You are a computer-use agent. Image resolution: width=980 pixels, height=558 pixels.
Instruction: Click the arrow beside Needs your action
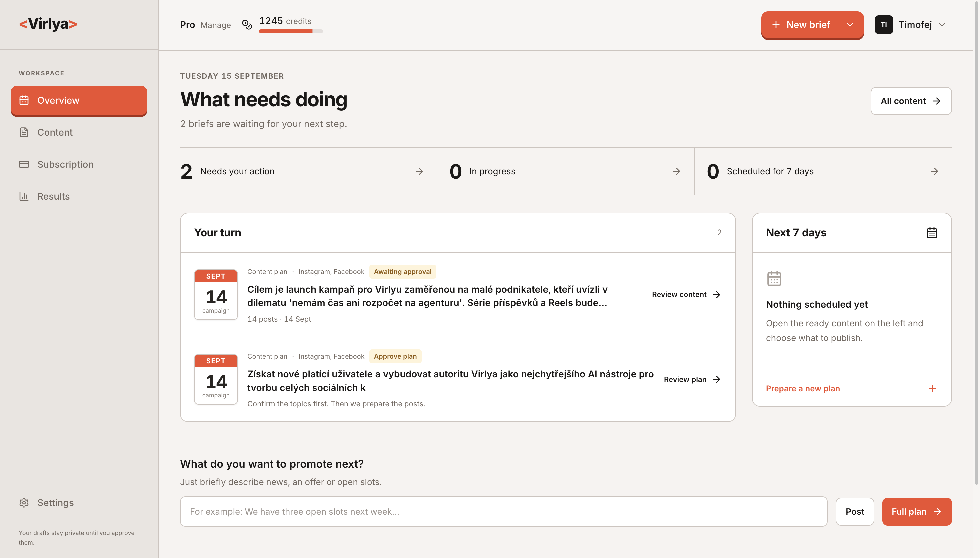point(419,171)
